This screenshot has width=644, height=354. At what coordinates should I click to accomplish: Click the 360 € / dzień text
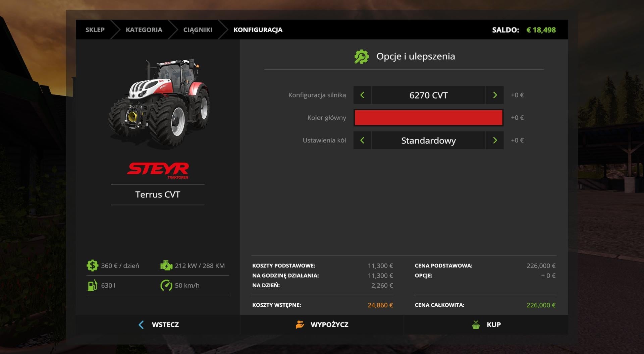point(120,265)
